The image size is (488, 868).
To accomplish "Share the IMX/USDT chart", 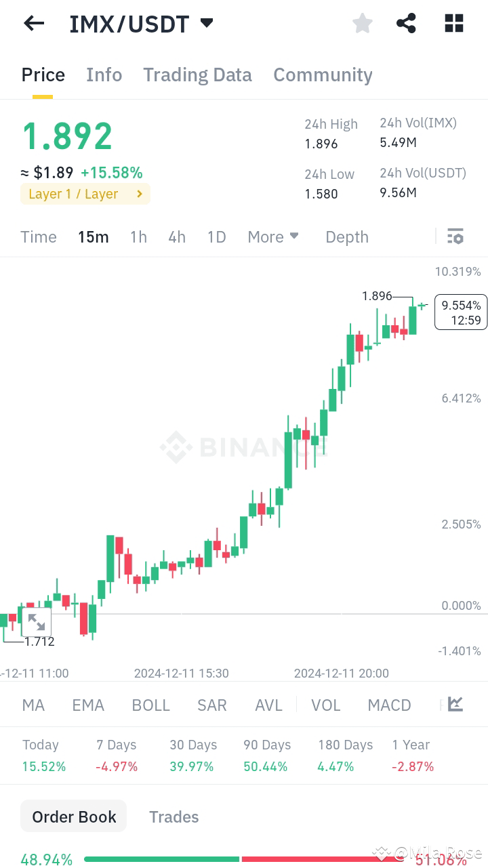I will (406, 23).
